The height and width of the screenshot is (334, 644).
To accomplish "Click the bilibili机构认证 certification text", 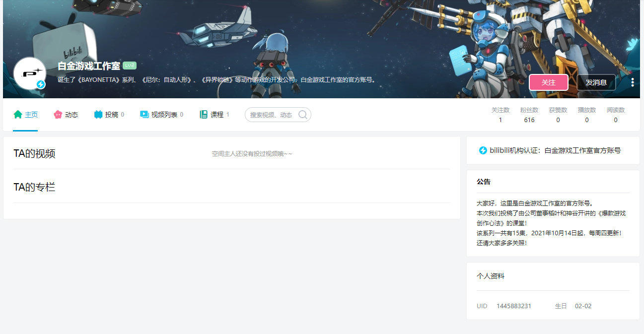I will click(555, 150).
